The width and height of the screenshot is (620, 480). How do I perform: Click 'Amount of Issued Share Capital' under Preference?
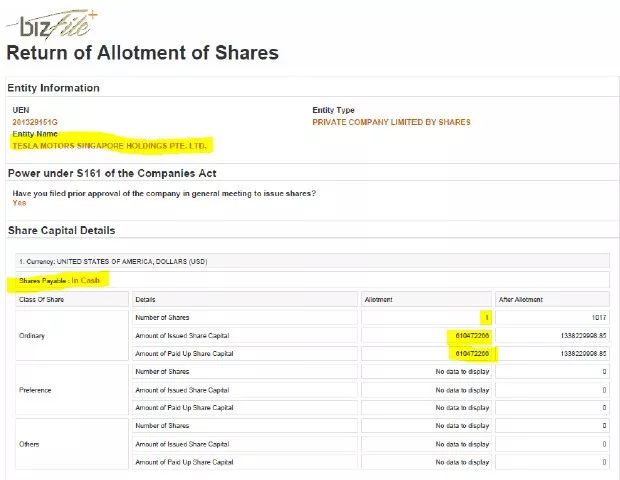coord(182,390)
